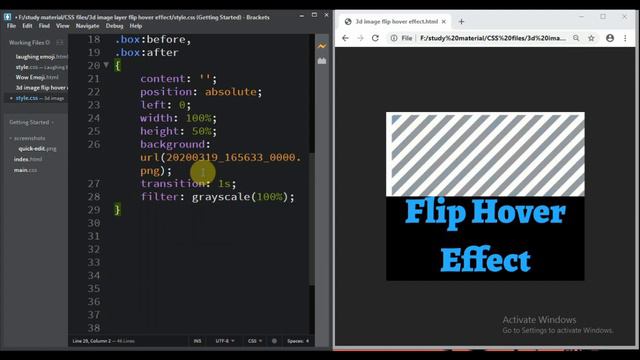The image size is (640, 360).
Task: Click 'grayscale(100%)' on line 28
Action: click(240, 197)
